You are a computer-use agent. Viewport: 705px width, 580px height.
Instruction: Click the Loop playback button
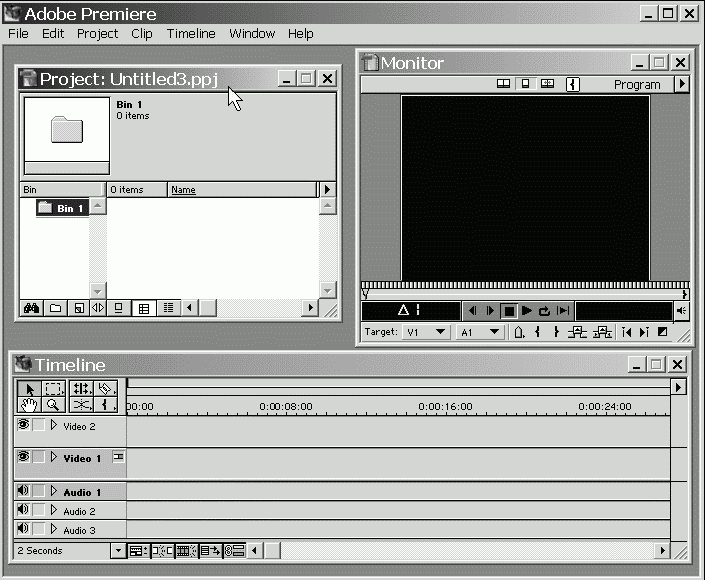point(545,311)
